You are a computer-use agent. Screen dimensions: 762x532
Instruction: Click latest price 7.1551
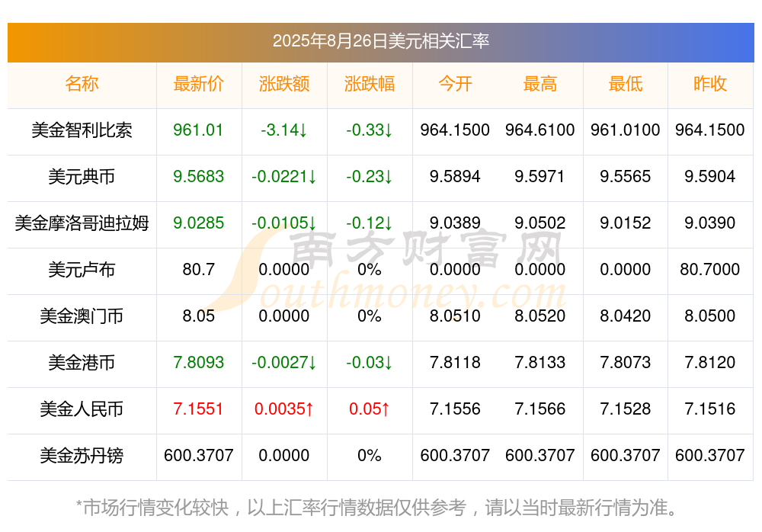click(x=198, y=409)
